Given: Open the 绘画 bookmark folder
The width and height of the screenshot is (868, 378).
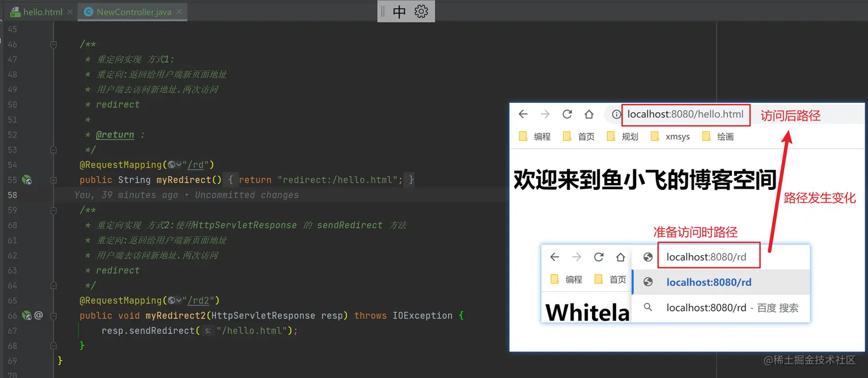Looking at the screenshot, I should tap(718, 137).
